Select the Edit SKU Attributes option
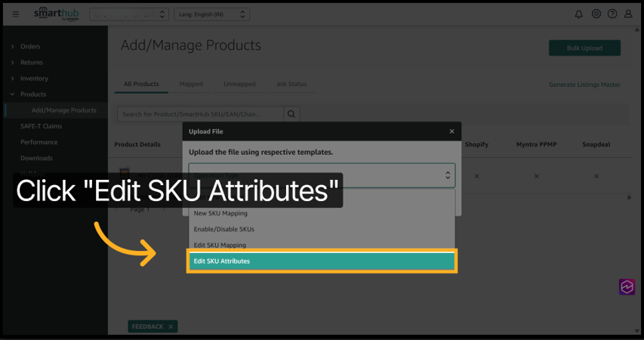 click(322, 261)
